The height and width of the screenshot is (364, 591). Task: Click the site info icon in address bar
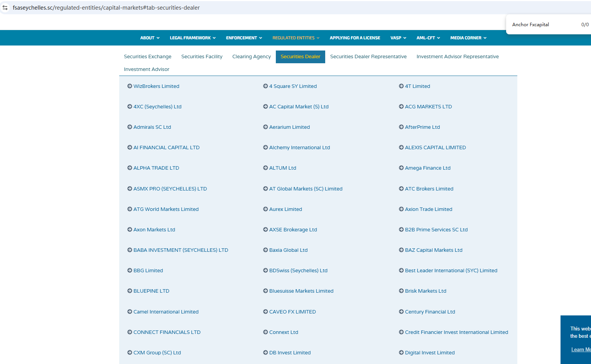[5, 8]
